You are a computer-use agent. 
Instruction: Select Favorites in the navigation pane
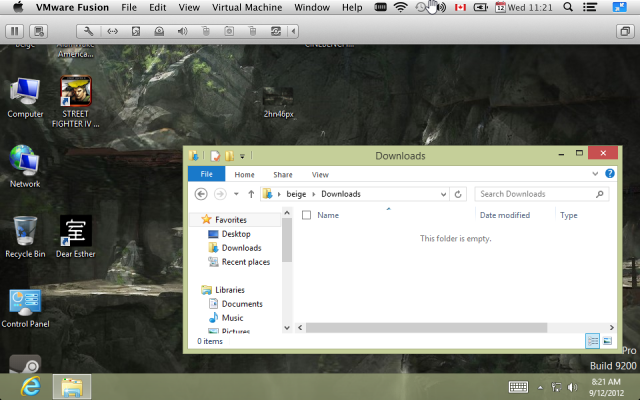pos(231,220)
